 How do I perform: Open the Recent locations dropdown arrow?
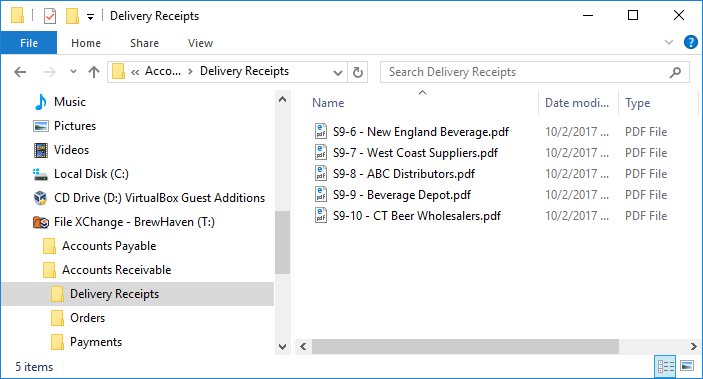[x=74, y=72]
